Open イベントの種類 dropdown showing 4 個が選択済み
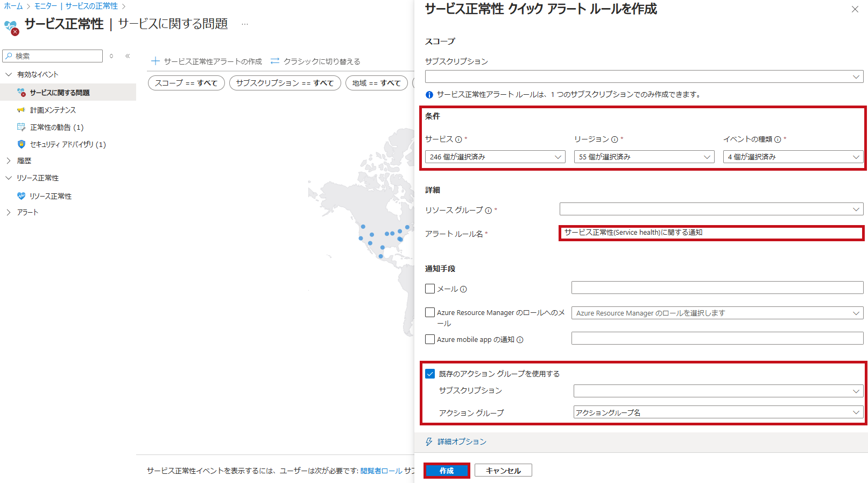This screenshot has width=868, height=483. pos(793,157)
